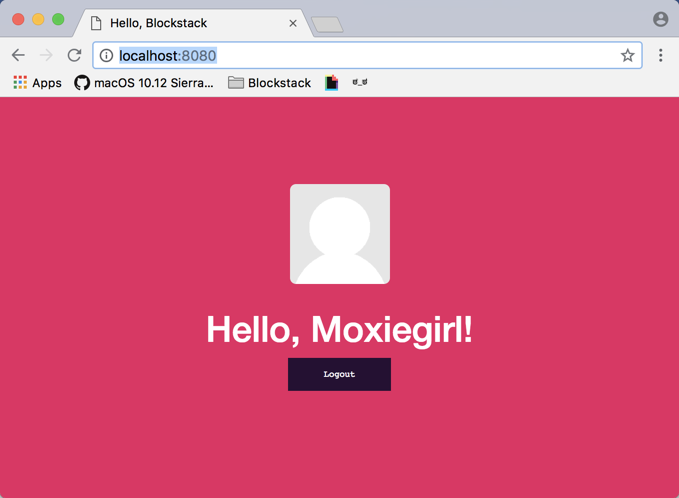Open the ಠ_ಠ bookmark

pyautogui.click(x=360, y=83)
